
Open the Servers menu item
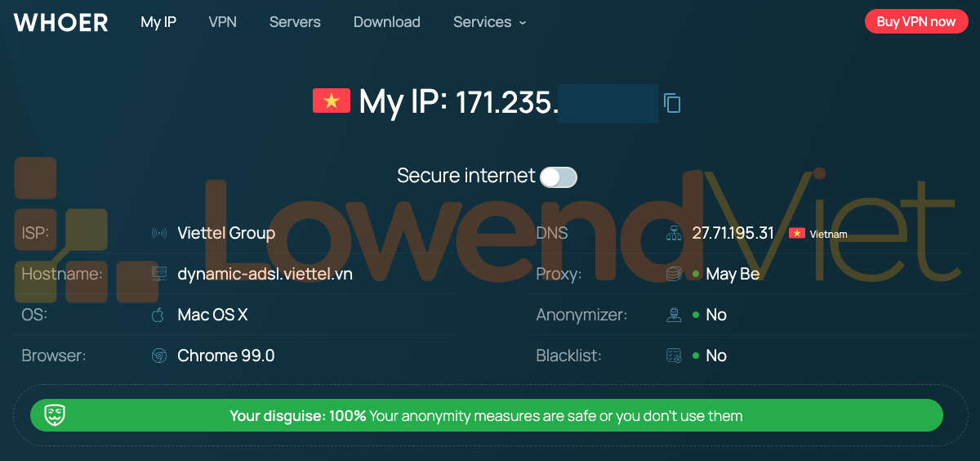[295, 22]
